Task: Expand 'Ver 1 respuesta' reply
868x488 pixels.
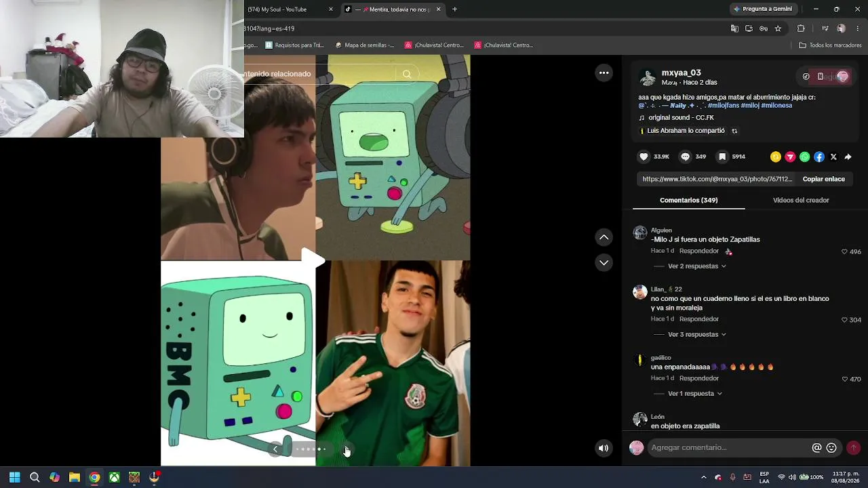Action: tap(694, 394)
